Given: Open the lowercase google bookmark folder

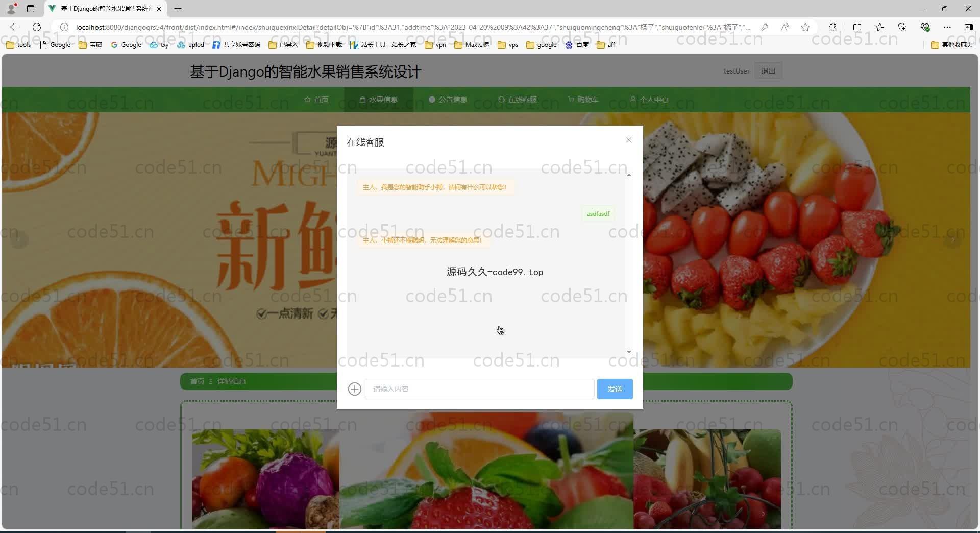Looking at the screenshot, I should 542,45.
